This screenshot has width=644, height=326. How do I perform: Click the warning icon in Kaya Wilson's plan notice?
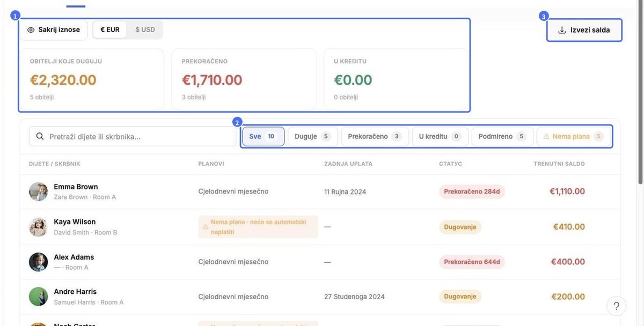pos(206,227)
